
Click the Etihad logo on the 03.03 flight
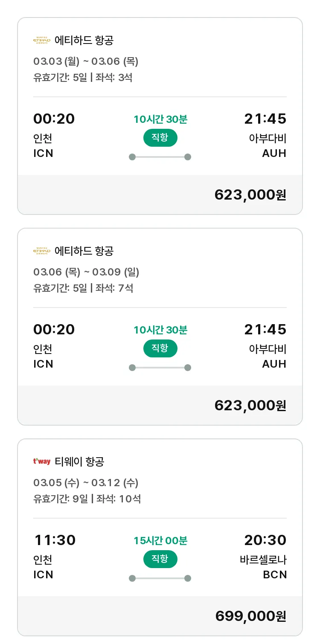41,41
